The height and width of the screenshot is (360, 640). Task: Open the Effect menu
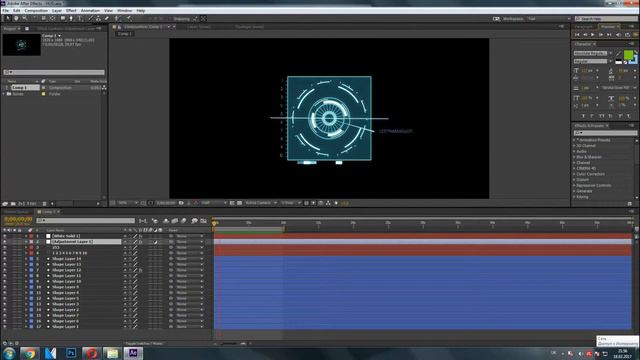tap(71, 11)
